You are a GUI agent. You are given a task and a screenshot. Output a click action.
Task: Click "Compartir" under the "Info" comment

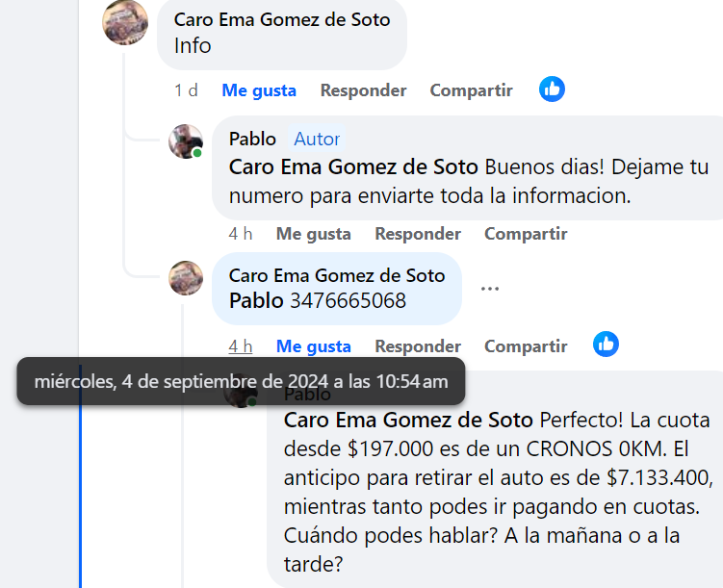pyautogui.click(x=471, y=90)
